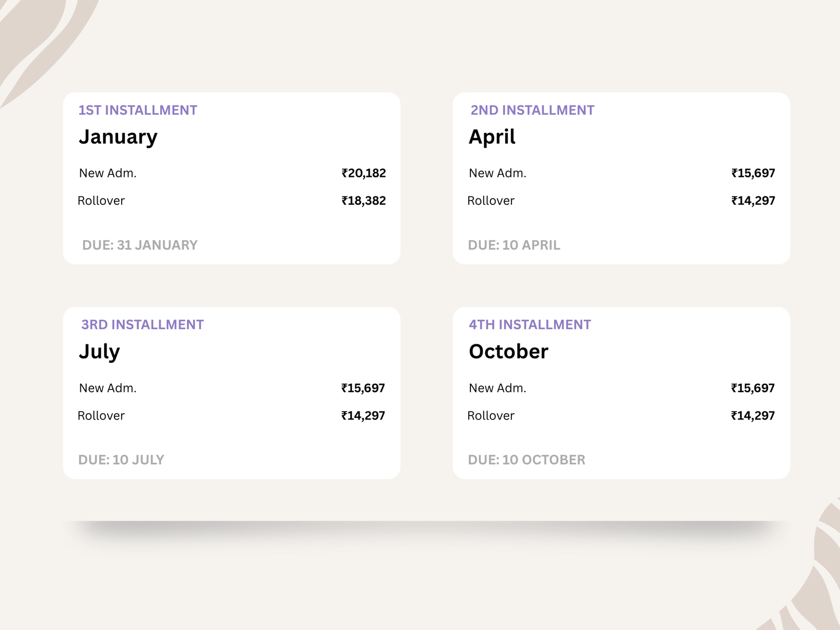Click October's New Adm. amount ₹15,697

[752, 388]
